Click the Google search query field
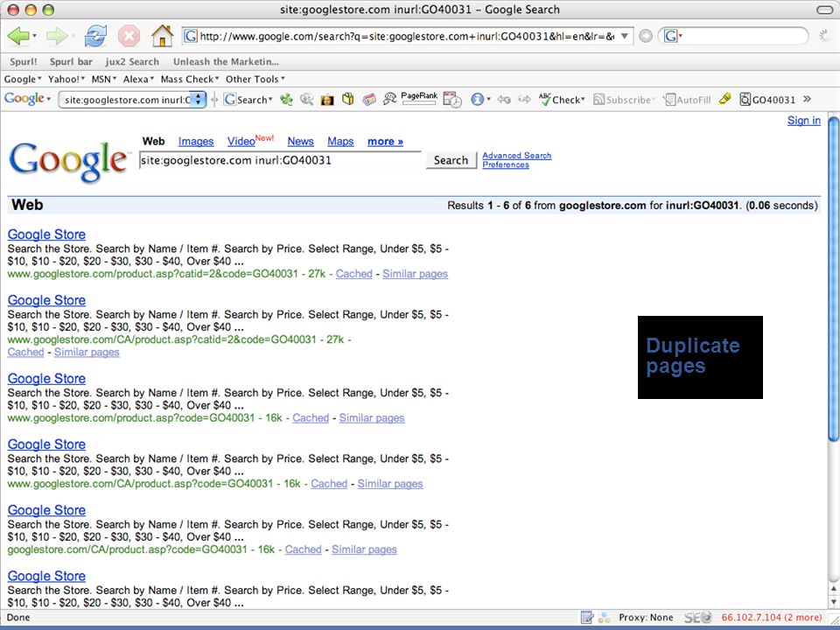 tap(280, 160)
